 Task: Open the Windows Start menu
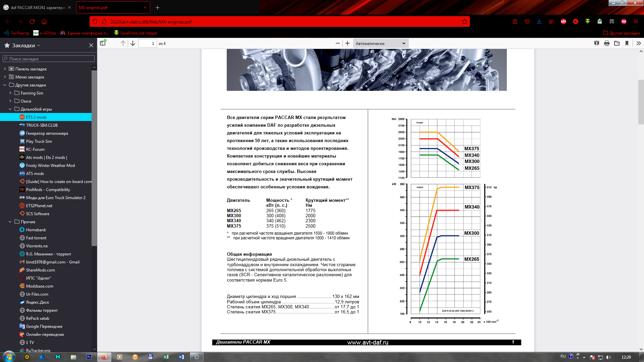pos(9,357)
